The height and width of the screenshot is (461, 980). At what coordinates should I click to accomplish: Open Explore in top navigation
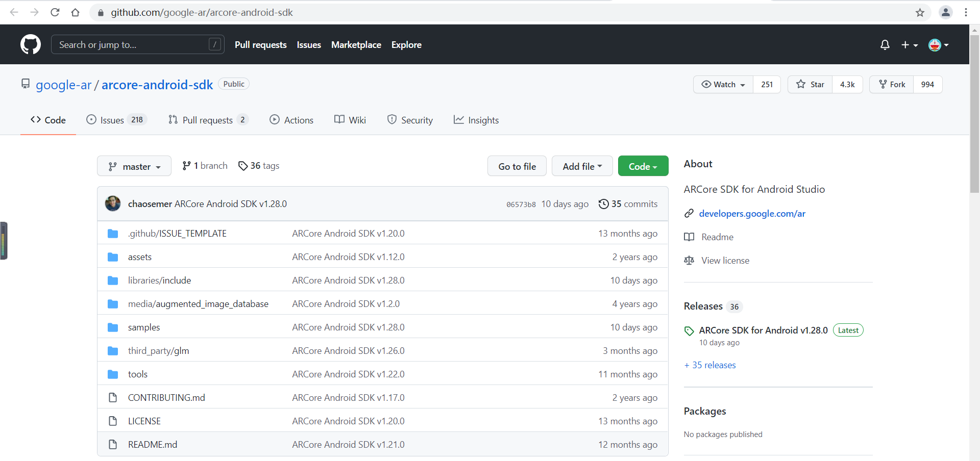[x=406, y=45]
